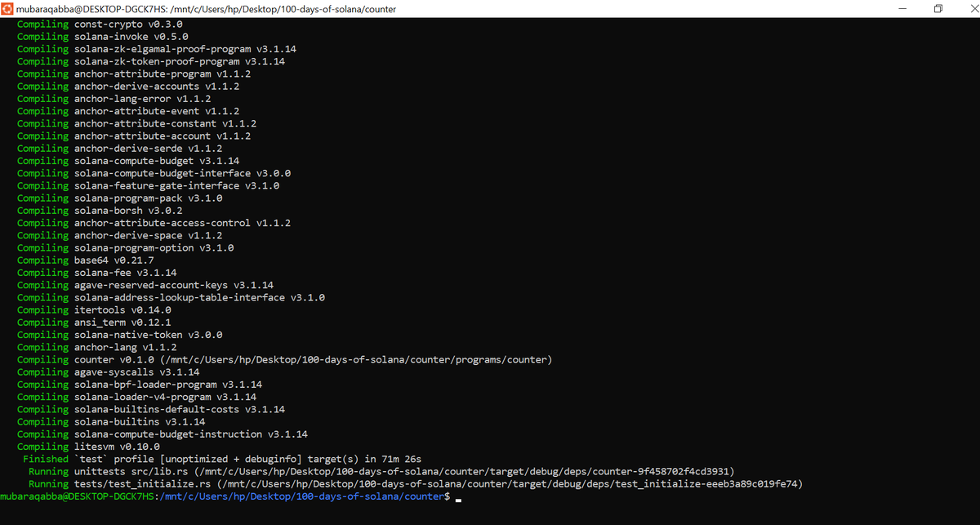
Task: Click the bottom shell prompt path
Action: tap(301, 496)
